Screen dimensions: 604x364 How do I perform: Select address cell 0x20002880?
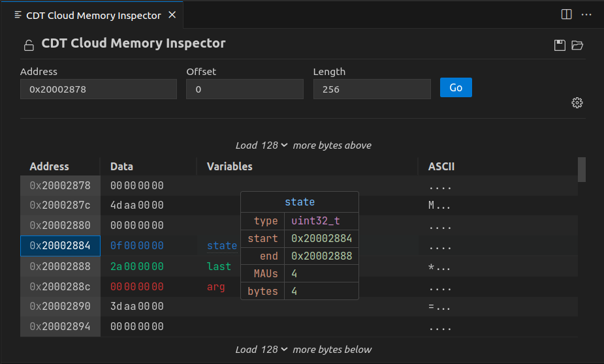(x=60, y=226)
